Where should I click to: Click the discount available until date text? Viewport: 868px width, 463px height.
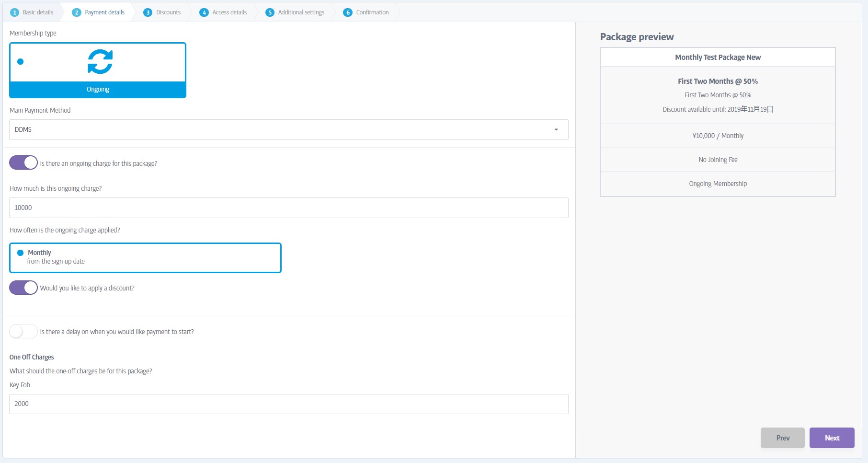coord(718,109)
